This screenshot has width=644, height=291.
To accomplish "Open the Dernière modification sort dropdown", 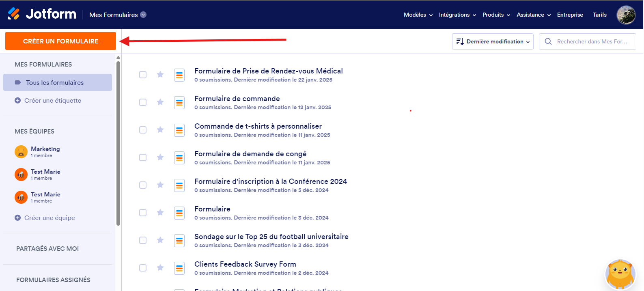I will [x=493, y=41].
